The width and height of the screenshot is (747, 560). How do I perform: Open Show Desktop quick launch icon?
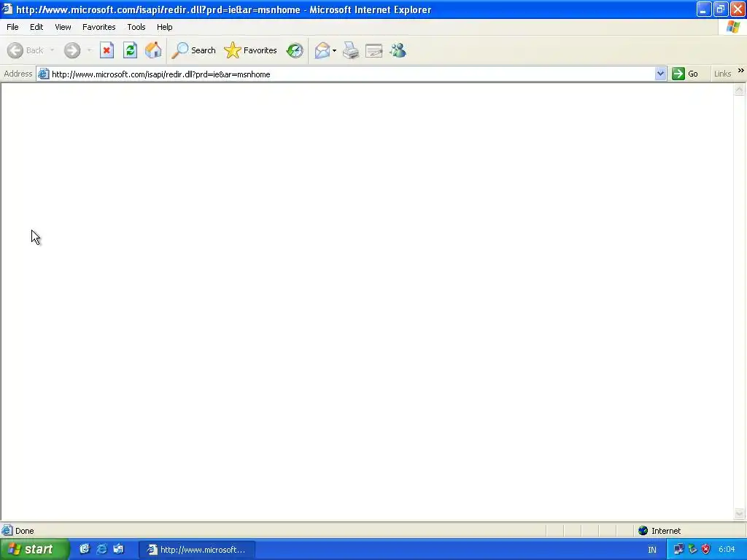[x=85, y=549]
